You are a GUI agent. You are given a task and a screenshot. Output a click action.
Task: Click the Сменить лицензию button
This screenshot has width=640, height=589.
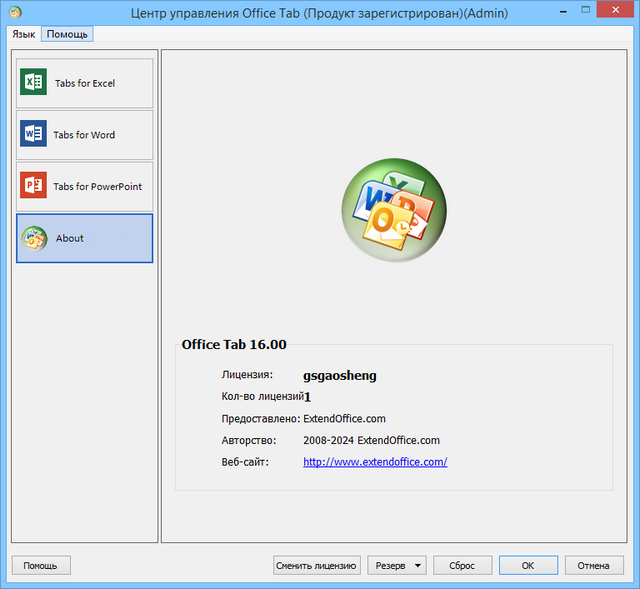pos(316,565)
